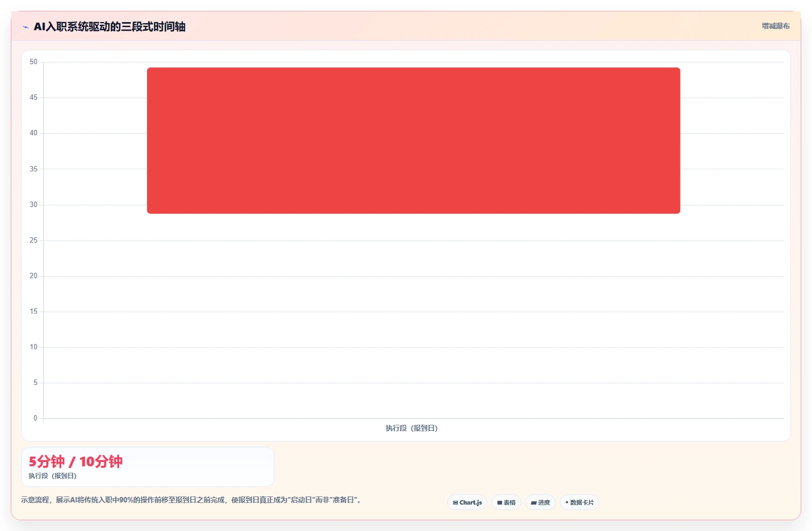Viewport: 812px width, 531px height.
Task: Click the y-axis tick label 50
Action: 33,62
